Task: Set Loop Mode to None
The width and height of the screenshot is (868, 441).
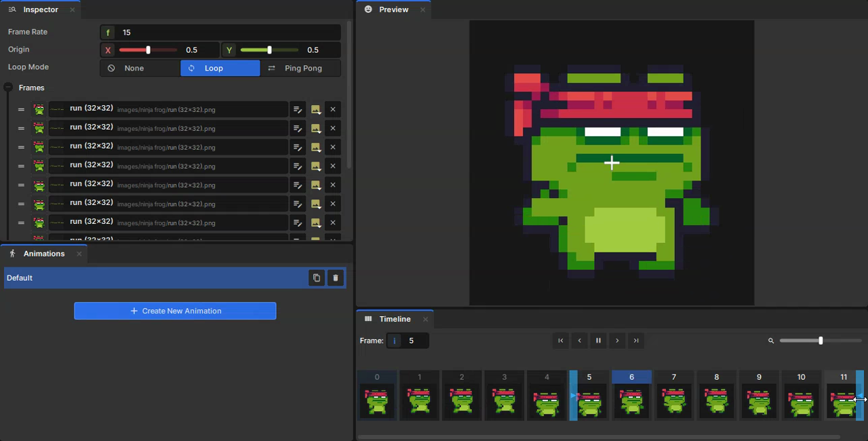Action: pos(140,68)
